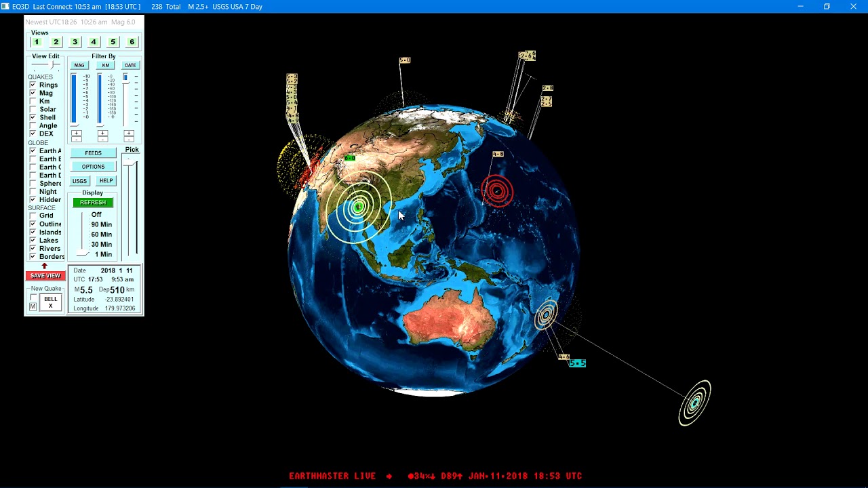The height and width of the screenshot is (488, 868).
Task: Toggle the Outline surface checkbox
Action: (x=33, y=224)
